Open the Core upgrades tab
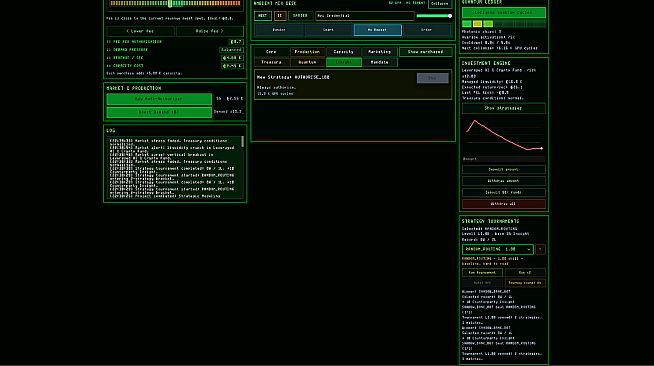 tap(271, 52)
